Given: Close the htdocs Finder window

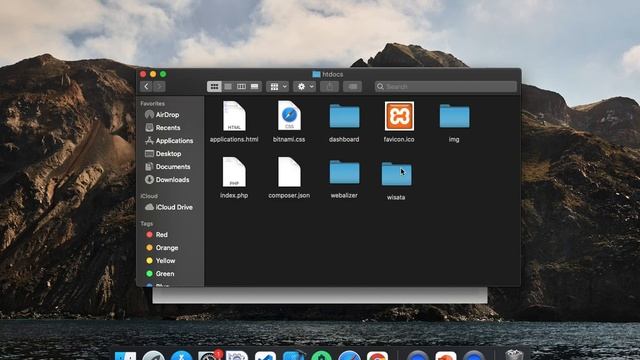Looking at the screenshot, I should (x=143, y=74).
